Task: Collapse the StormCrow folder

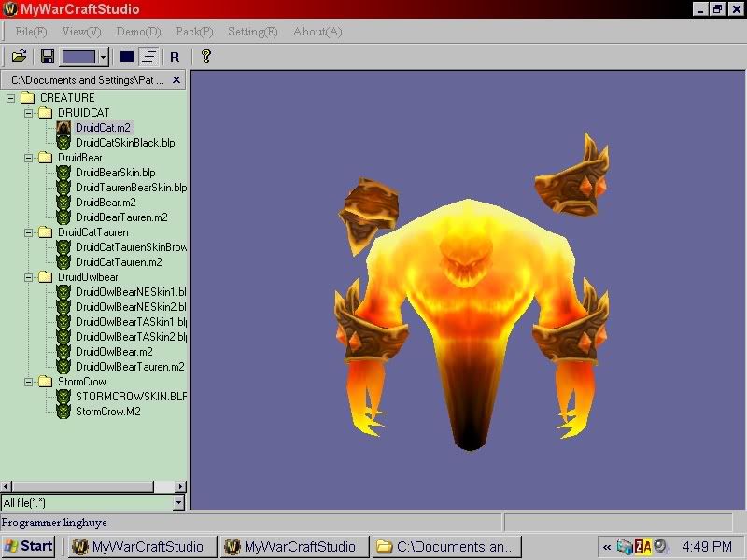Action: (x=29, y=382)
